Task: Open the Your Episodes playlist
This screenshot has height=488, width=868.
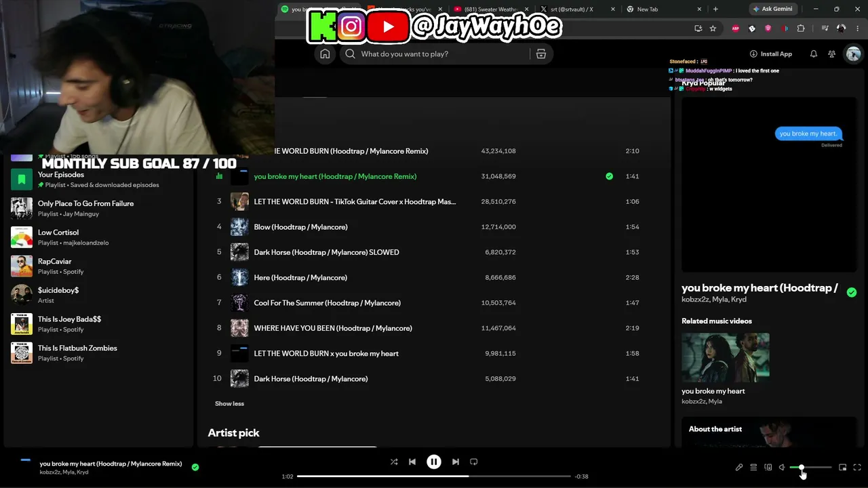Action: pos(99,180)
